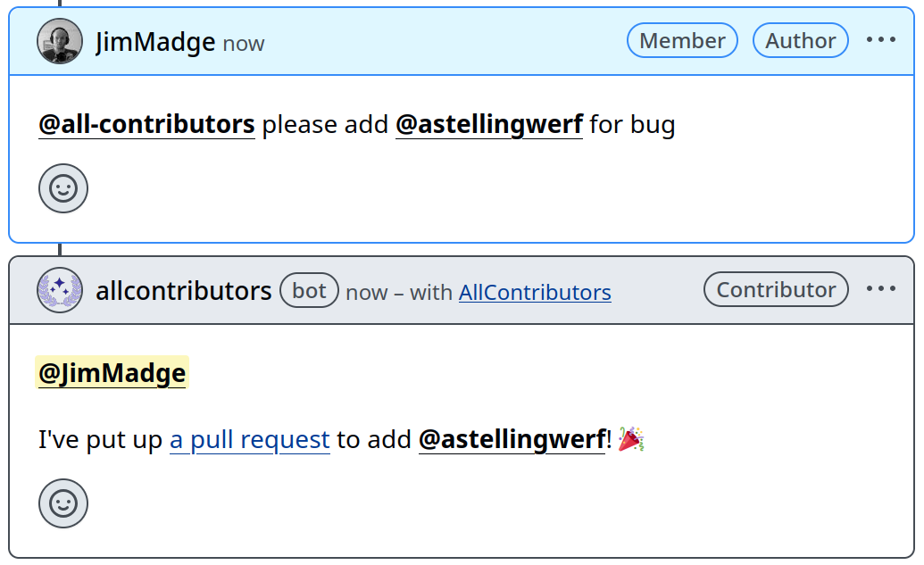Add emoji reaction to allcontributors' comment
924x565 pixels.
(x=63, y=503)
